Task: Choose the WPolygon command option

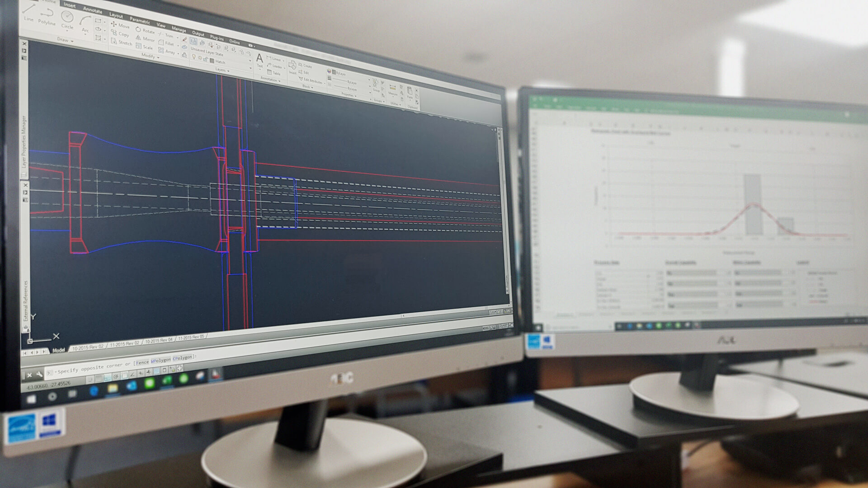Action: (161, 361)
